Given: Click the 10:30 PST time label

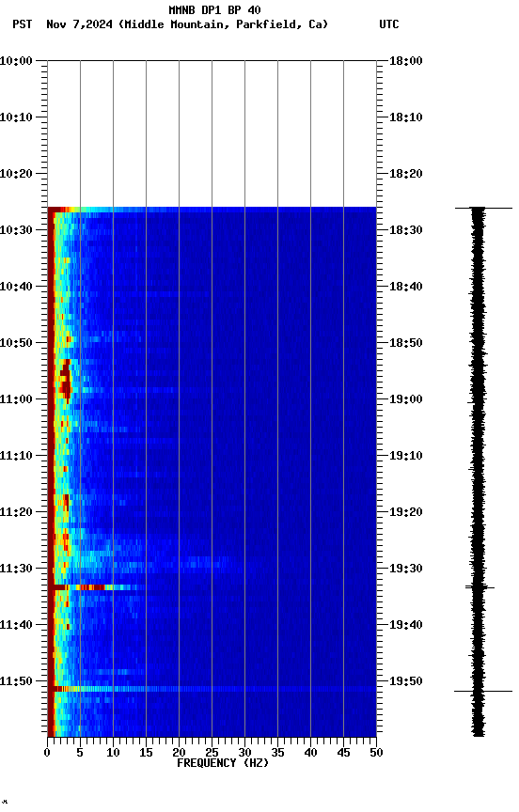Looking at the screenshot, I should (16, 230).
